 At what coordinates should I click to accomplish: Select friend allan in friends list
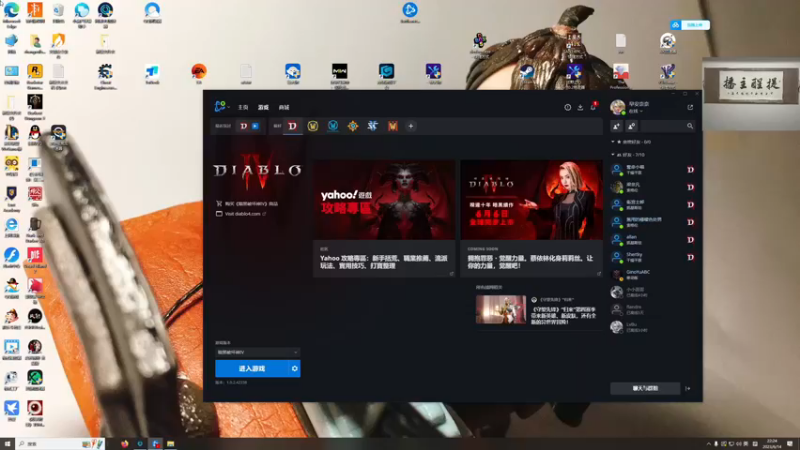tap(653, 240)
